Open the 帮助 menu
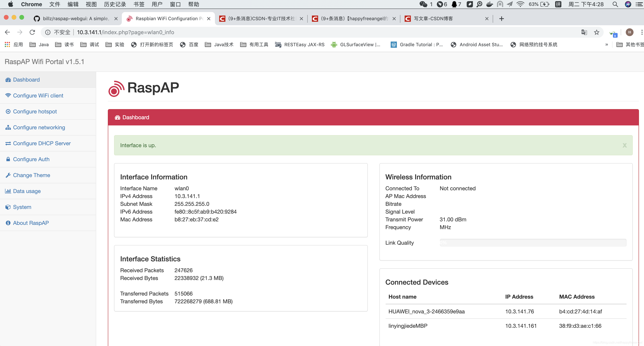The height and width of the screenshot is (346, 644). [x=194, y=4]
